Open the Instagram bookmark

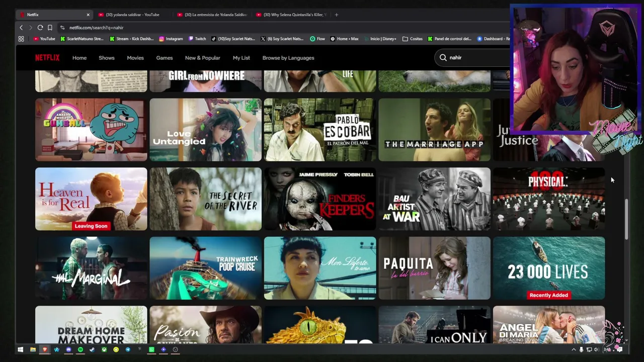coord(171,39)
